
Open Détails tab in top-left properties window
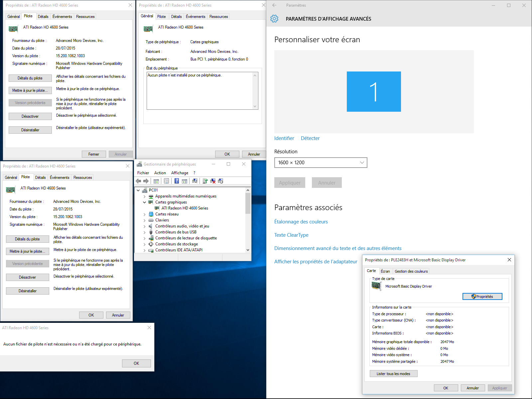click(x=43, y=17)
